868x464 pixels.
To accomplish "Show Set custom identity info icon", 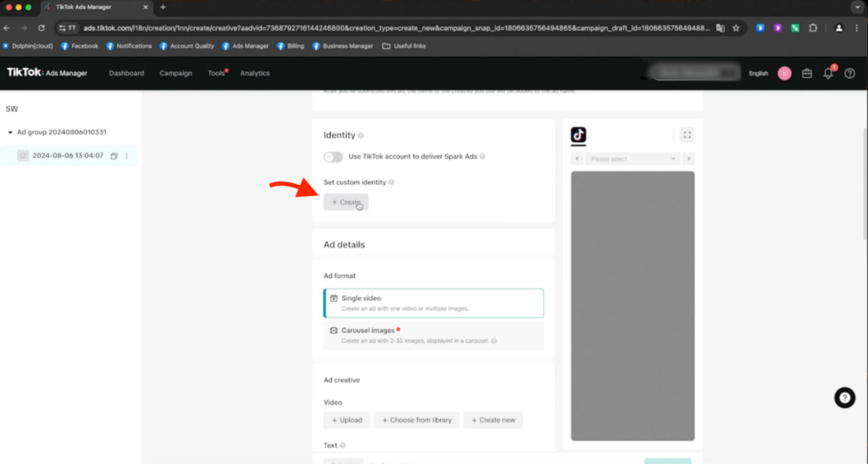I will (x=392, y=182).
